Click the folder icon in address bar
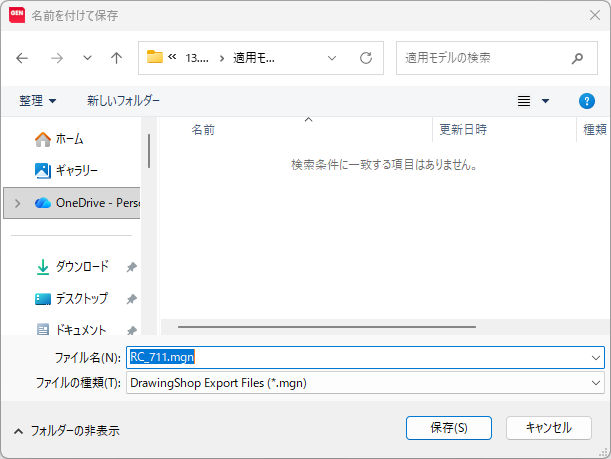This screenshot has width=611, height=459. pyautogui.click(x=155, y=57)
